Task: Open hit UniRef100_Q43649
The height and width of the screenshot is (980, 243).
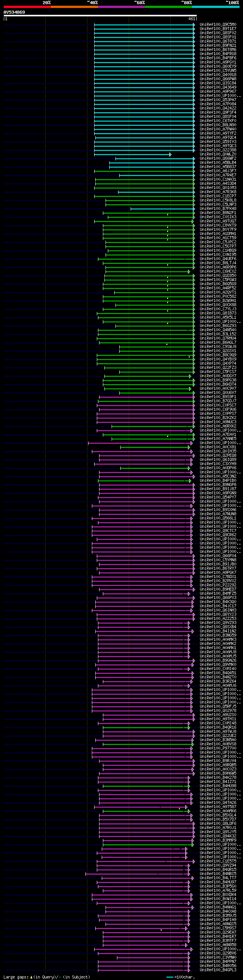Action: [x=218, y=87]
